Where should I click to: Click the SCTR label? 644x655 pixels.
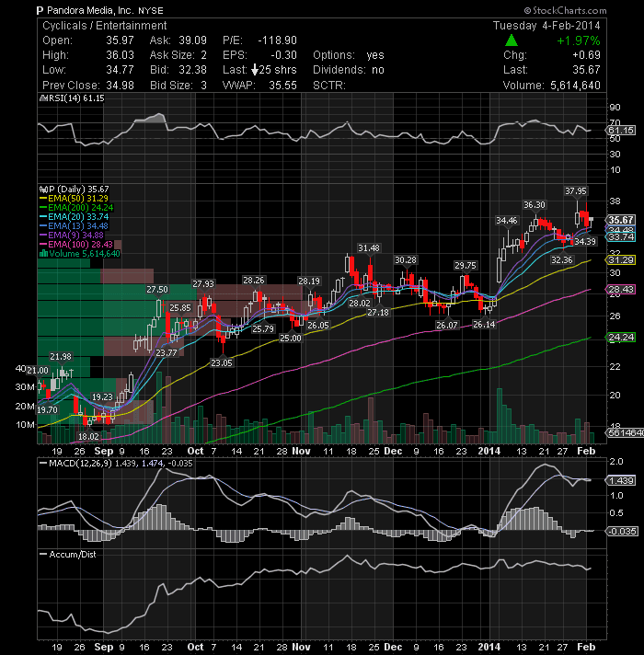(x=329, y=86)
